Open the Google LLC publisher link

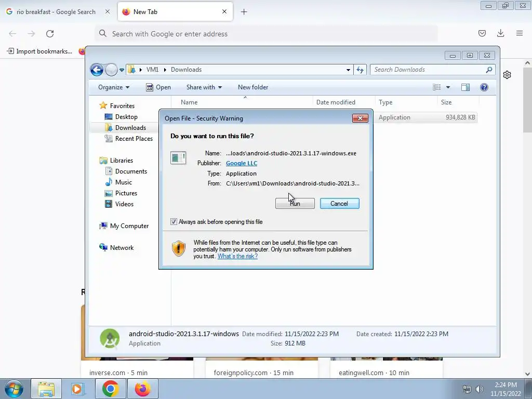[242, 163]
